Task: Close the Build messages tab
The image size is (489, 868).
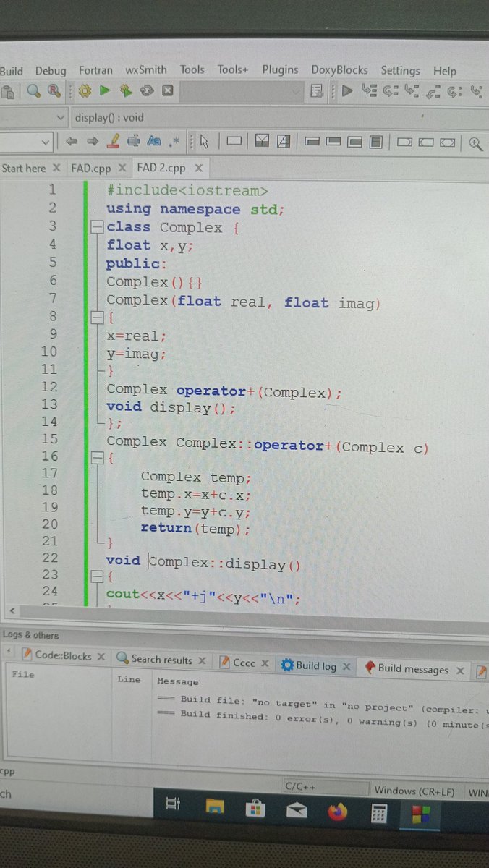Action: coord(460,671)
